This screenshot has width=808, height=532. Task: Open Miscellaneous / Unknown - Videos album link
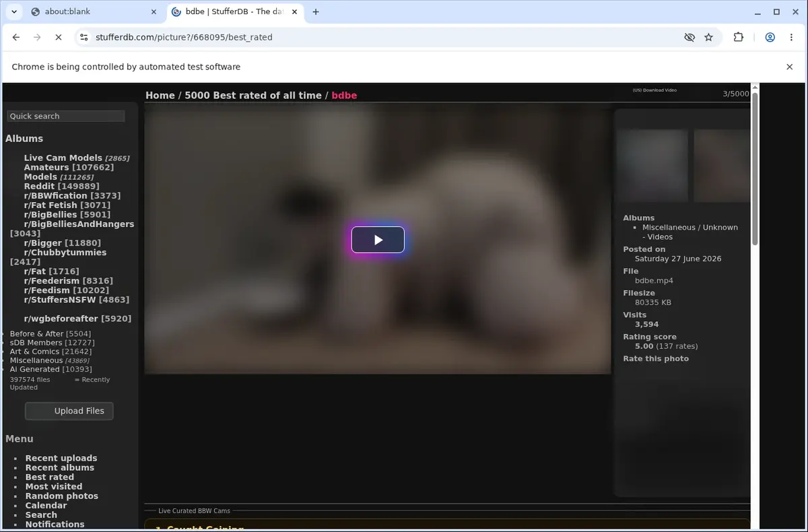(x=690, y=232)
